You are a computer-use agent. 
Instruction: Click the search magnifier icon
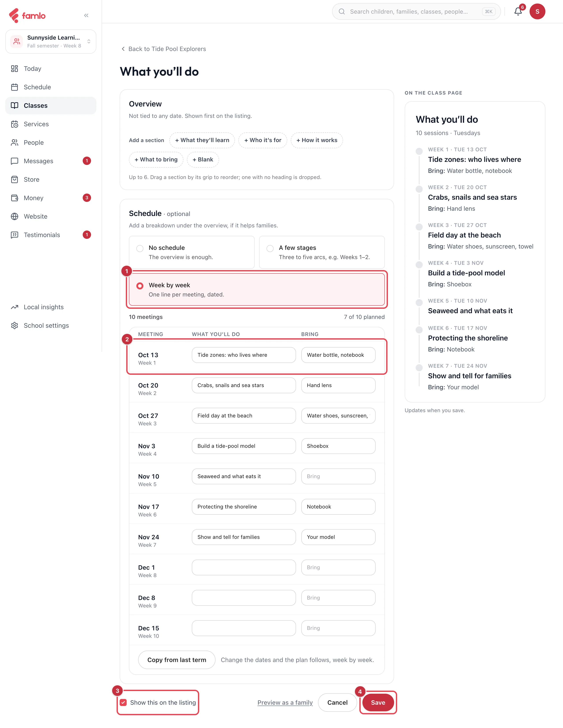(342, 12)
